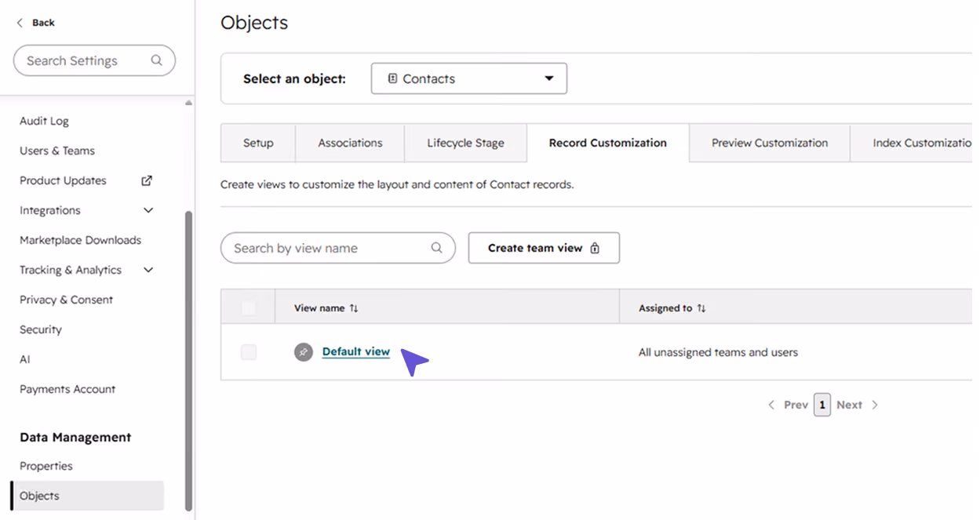Click the Contacts object icon in dropdown
The width and height of the screenshot is (980, 520).
pos(392,78)
